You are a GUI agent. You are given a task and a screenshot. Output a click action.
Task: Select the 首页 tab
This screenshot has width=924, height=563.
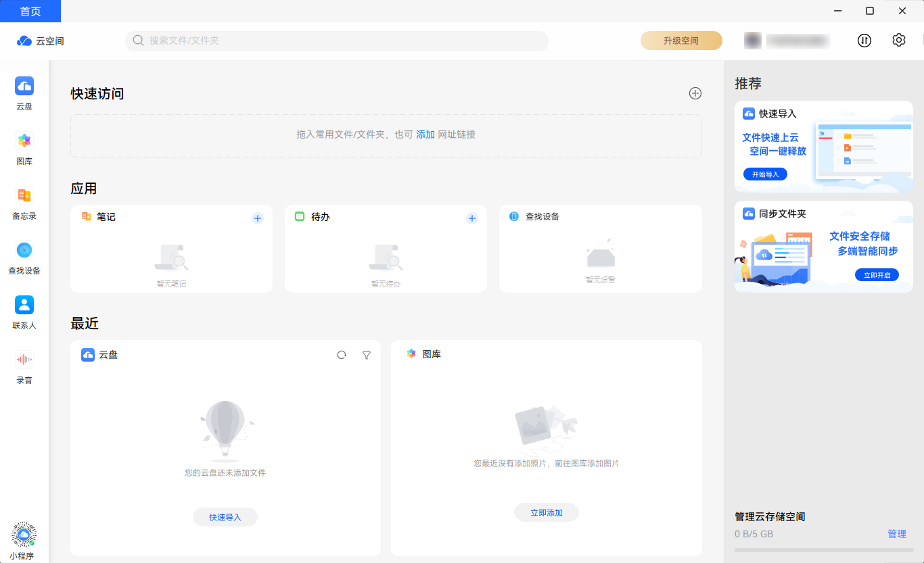pyautogui.click(x=30, y=11)
